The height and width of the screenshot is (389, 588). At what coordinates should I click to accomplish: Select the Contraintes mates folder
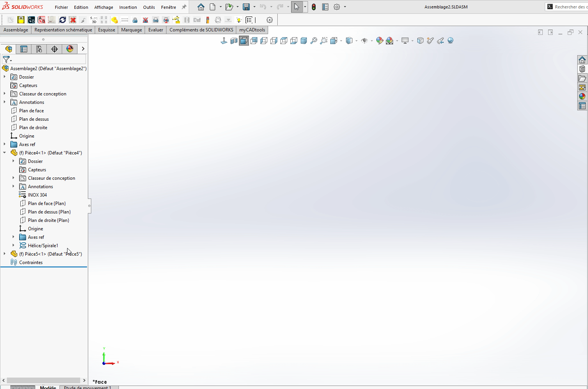(31, 262)
